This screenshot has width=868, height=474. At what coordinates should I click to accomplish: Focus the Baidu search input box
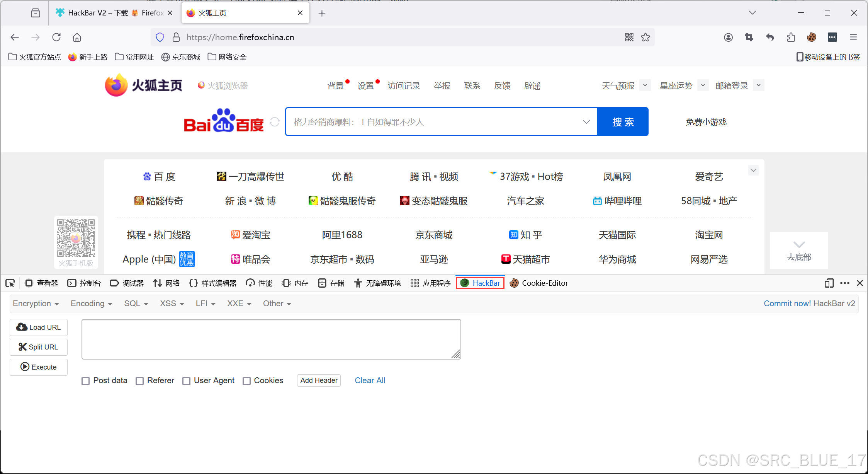(x=433, y=122)
